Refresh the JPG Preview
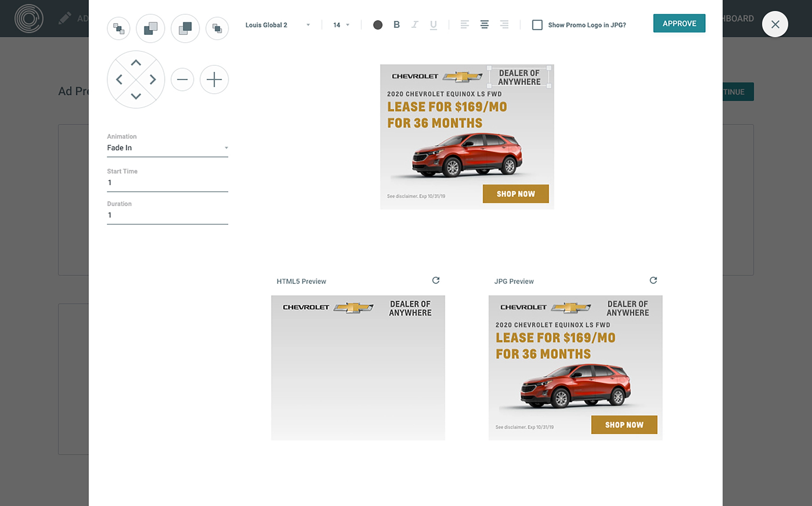Image resolution: width=812 pixels, height=506 pixels. [x=653, y=281]
